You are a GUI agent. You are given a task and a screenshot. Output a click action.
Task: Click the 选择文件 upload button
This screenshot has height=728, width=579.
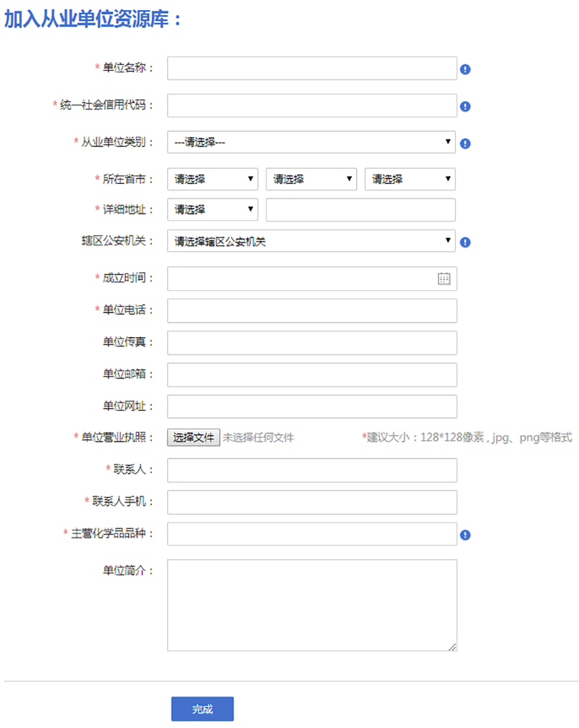194,437
